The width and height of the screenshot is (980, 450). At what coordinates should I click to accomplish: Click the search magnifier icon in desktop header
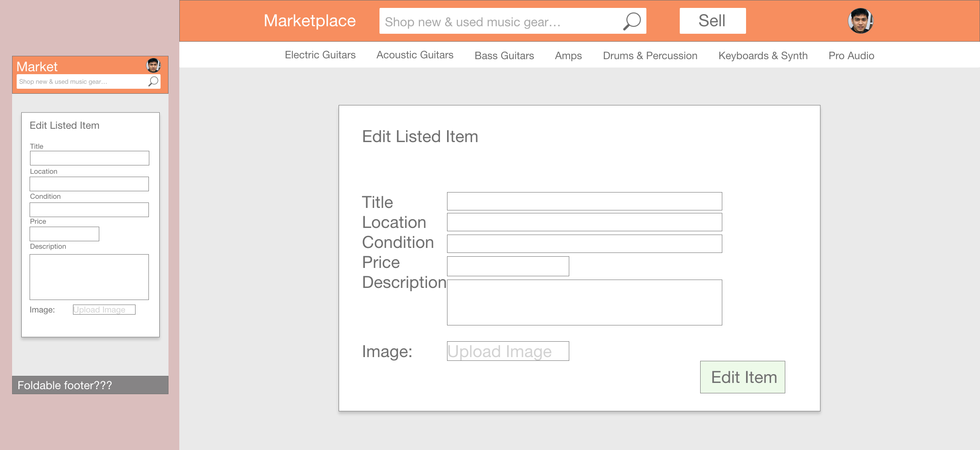pyautogui.click(x=632, y=21)
